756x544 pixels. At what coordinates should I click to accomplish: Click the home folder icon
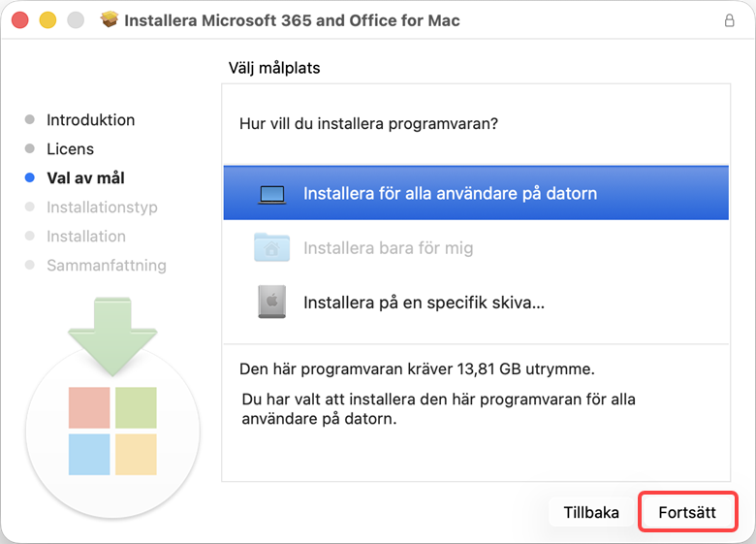(271, 247)
